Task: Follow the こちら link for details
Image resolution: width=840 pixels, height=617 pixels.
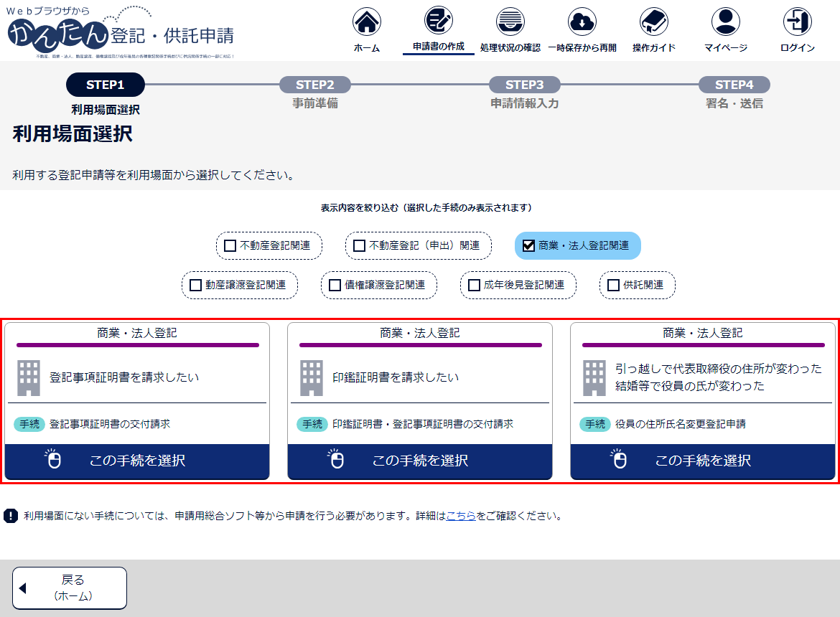Action: point(461,515)
